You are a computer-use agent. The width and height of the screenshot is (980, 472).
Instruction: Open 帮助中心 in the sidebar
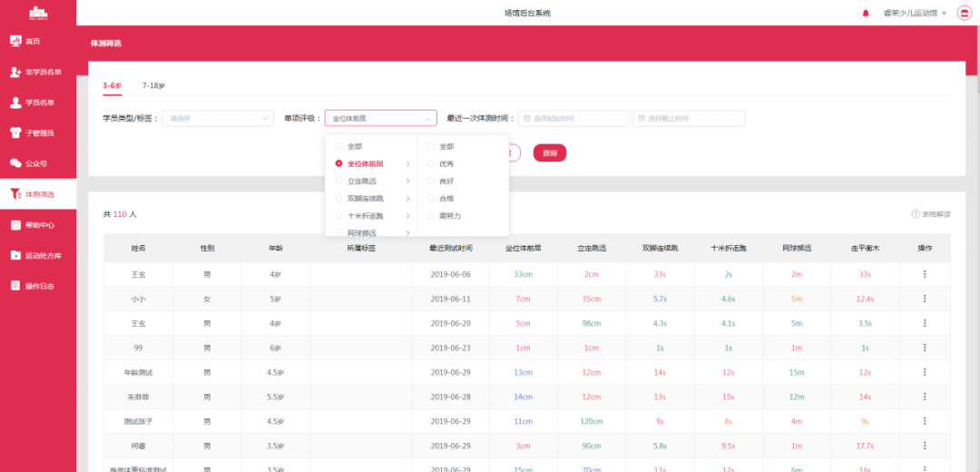coord(38,225)
